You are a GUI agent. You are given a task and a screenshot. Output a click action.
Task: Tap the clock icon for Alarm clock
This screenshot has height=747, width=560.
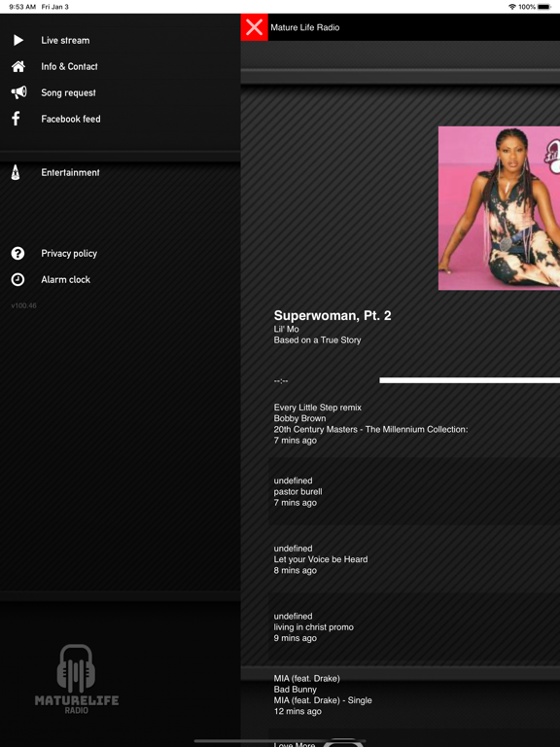tap(17, 279)
